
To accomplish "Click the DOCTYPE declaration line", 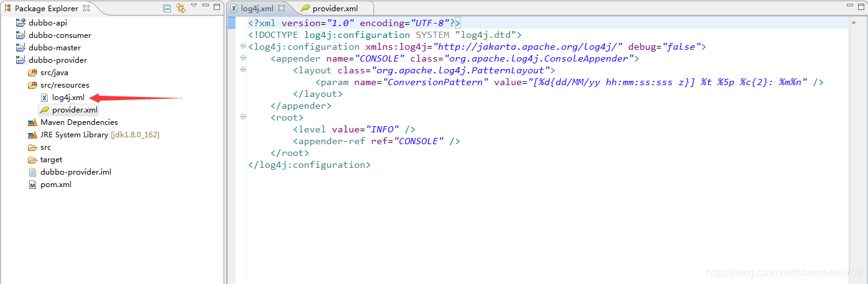I will click(385, 35).
